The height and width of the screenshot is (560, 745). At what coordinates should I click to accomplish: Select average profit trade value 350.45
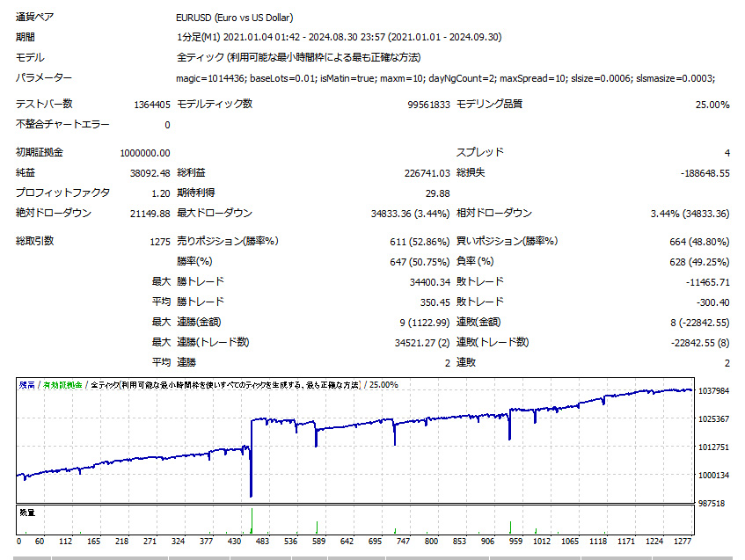click(x=435, y=302)
